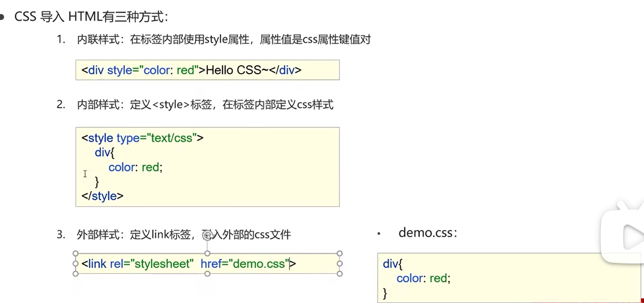Select top-center handle of link text box
The width and height of the screenshot is (644, 303).
[207, 254]
